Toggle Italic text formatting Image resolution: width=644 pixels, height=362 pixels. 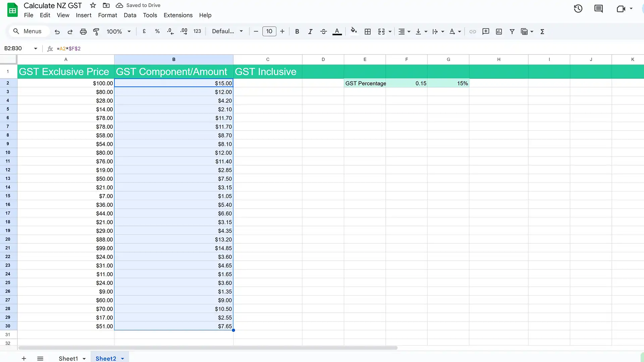pyautogui.click(x=310, y=32)
